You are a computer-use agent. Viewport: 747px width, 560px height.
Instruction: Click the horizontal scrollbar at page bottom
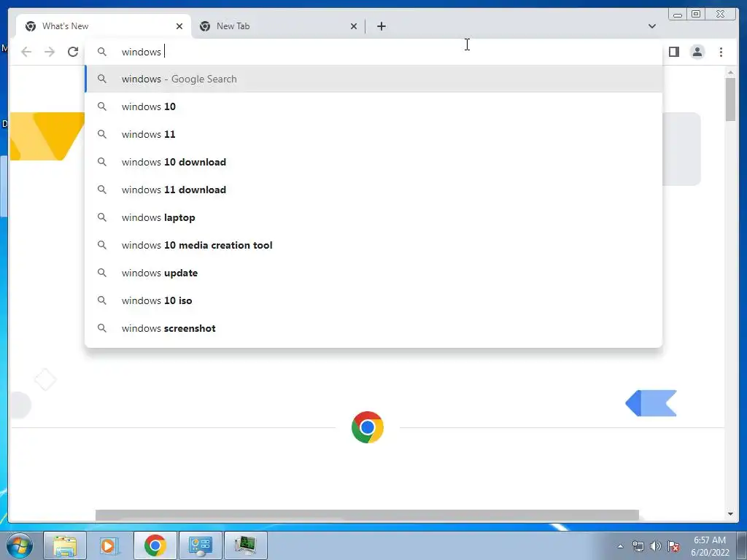[x=367, y=515]
